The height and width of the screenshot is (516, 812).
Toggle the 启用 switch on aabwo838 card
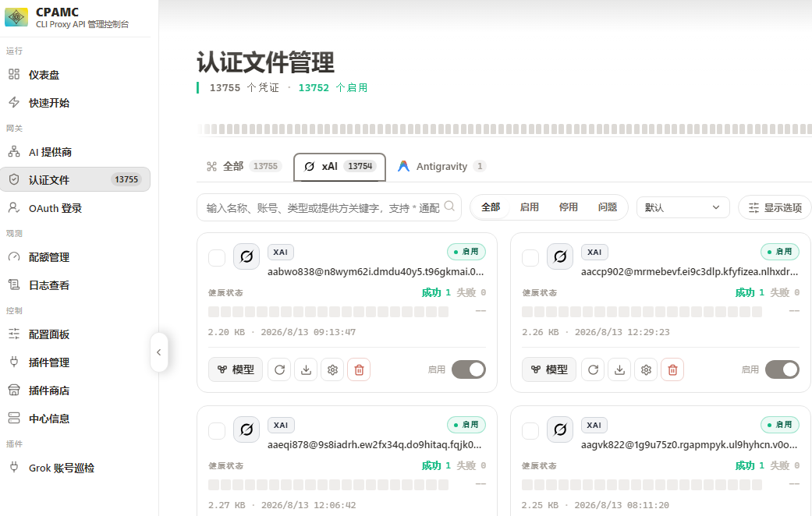[469, 369]
